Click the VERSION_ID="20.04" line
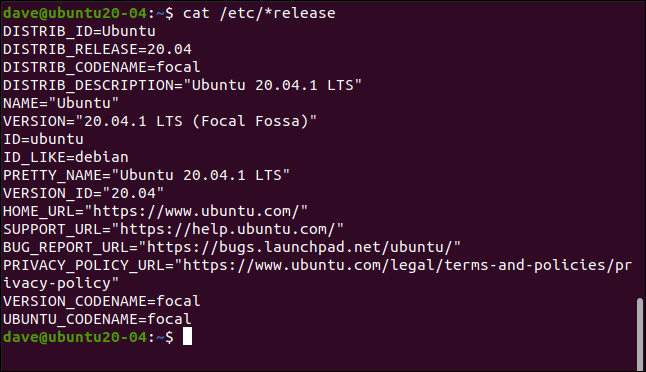 84,193
